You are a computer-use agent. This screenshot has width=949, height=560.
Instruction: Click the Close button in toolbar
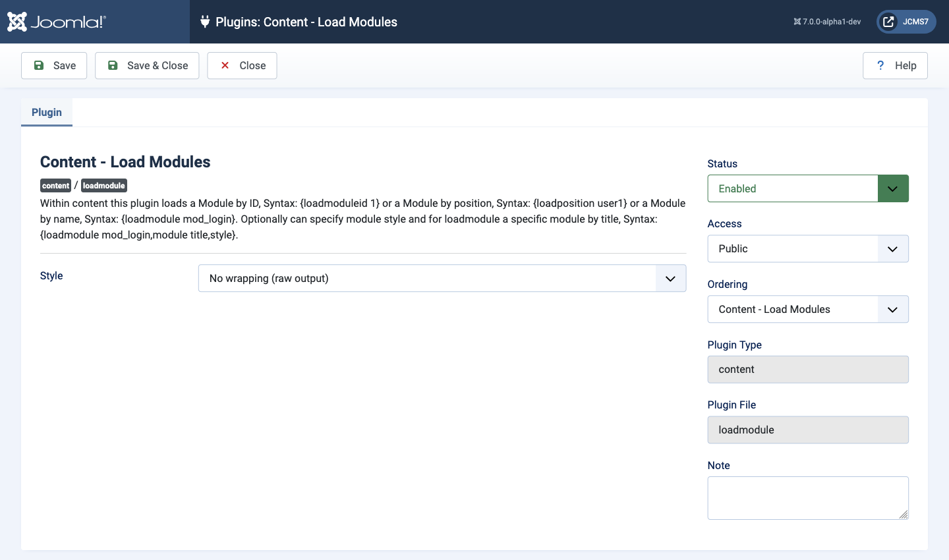point(242,65)
